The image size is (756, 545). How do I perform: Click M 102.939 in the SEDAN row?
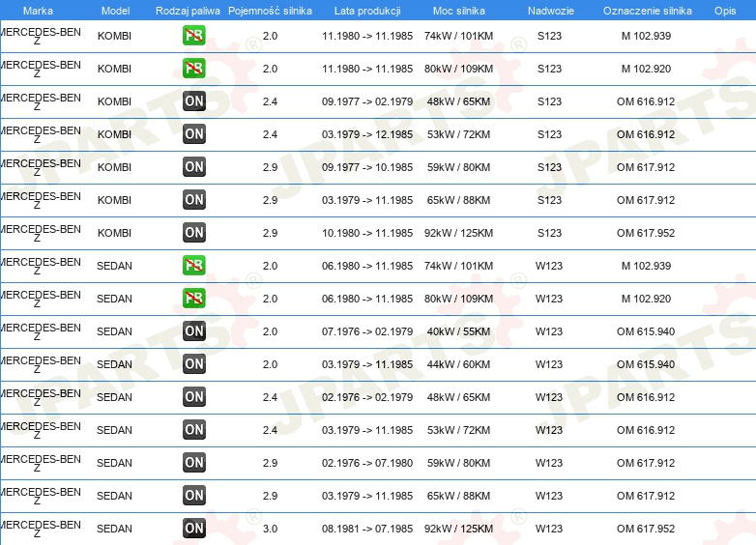click(x=646, y=266)
